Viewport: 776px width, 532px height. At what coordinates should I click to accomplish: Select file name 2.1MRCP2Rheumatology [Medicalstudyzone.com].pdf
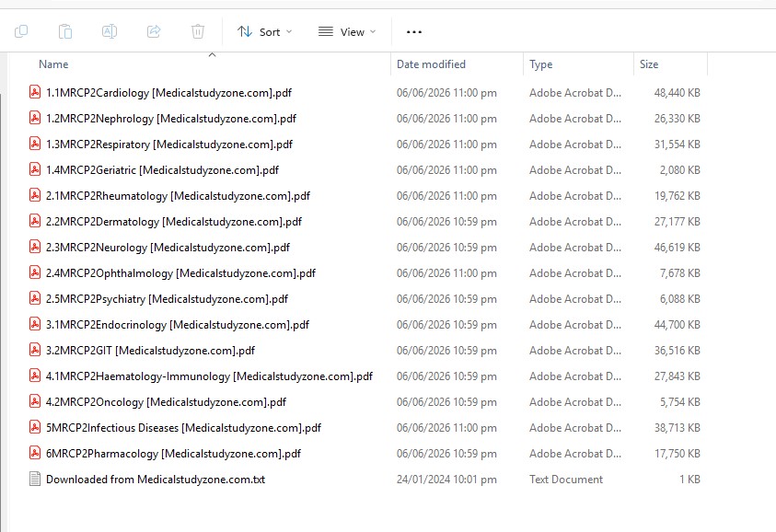point(179,196)
